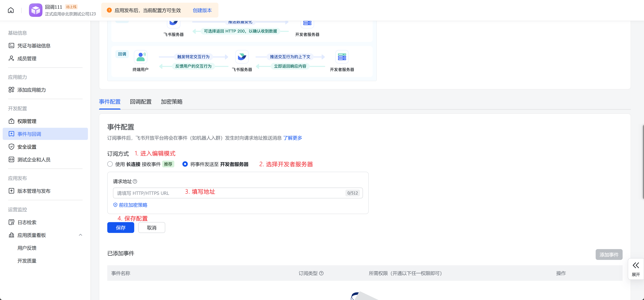644x300 pixels.
Task: Switch to the 加密策略 tab
Action: (x=171, y=102)
